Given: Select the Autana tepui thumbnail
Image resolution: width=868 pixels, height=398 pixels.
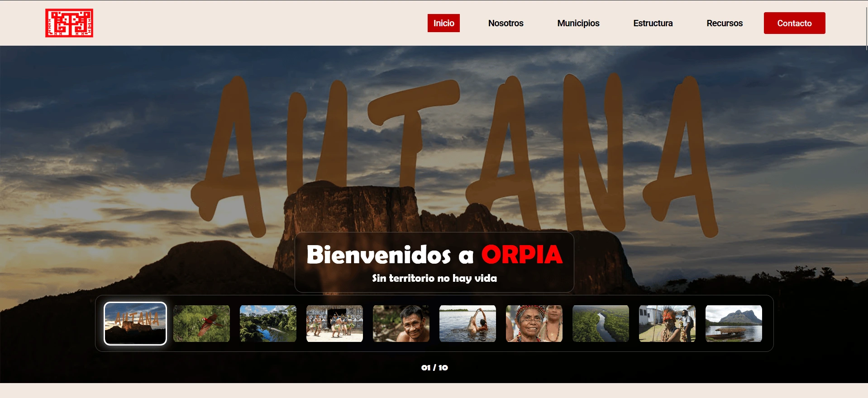Looking at the screenshot, I should click(x=135, y=323).
